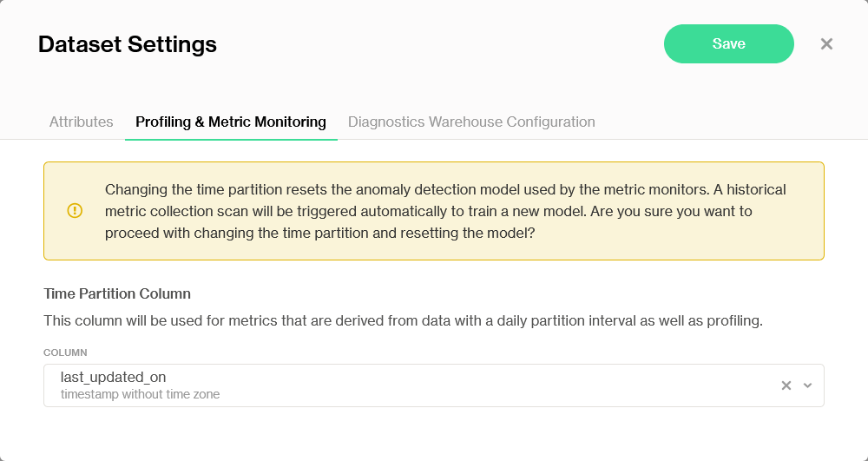Click the last_updated_on column value
This screenshot has height=461, width=868.
click(113, 377)
